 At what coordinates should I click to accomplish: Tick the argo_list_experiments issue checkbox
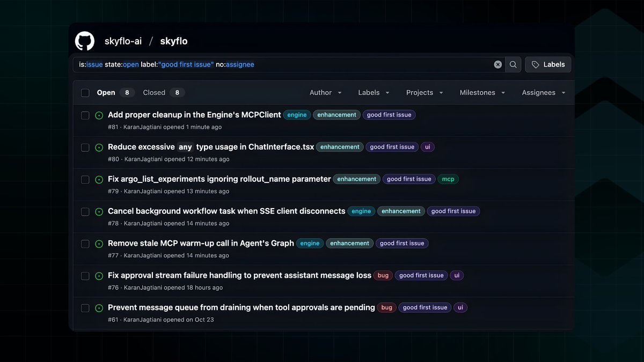pos(85,180)
